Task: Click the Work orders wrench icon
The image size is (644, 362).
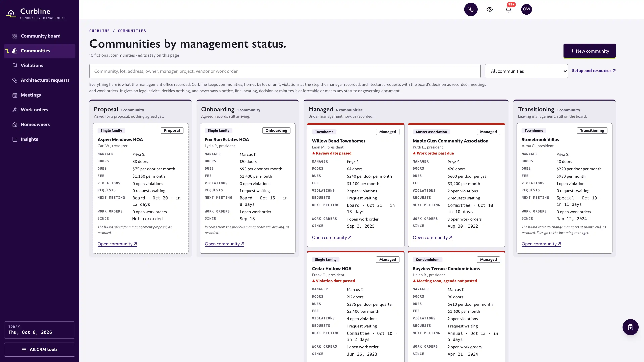Action: 15,110
